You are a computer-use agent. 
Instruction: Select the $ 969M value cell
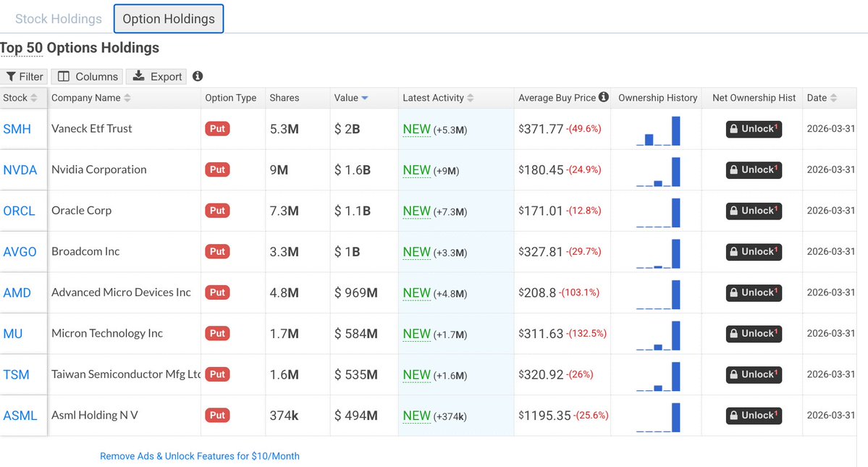[x=356, y=293]
